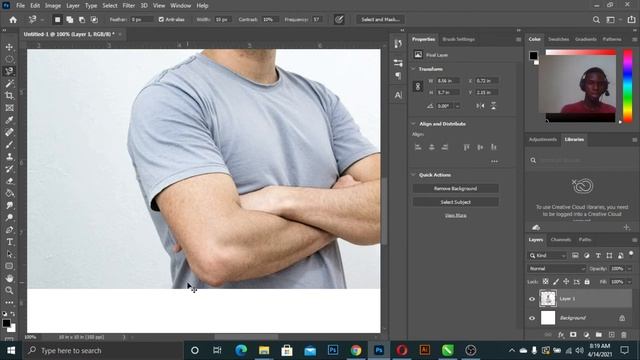The image size is (640, 360).
Task: Select the Clone Stamp tool
Action: point(9,157)
